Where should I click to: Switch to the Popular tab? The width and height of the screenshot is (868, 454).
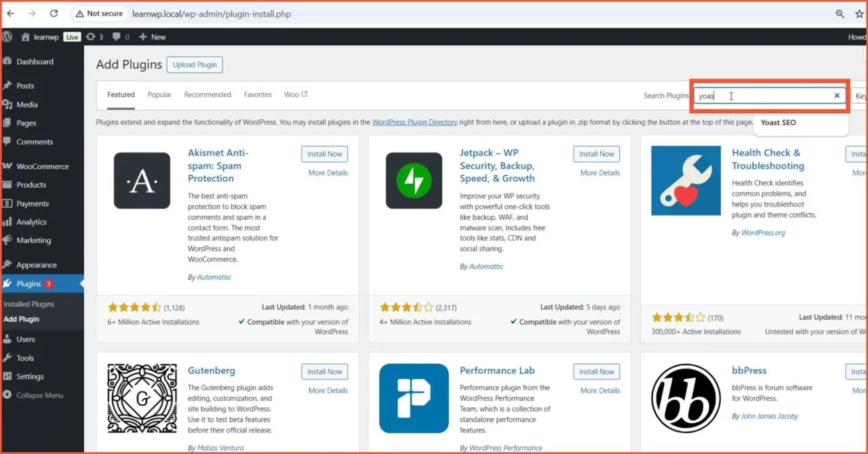click(159, 95)
